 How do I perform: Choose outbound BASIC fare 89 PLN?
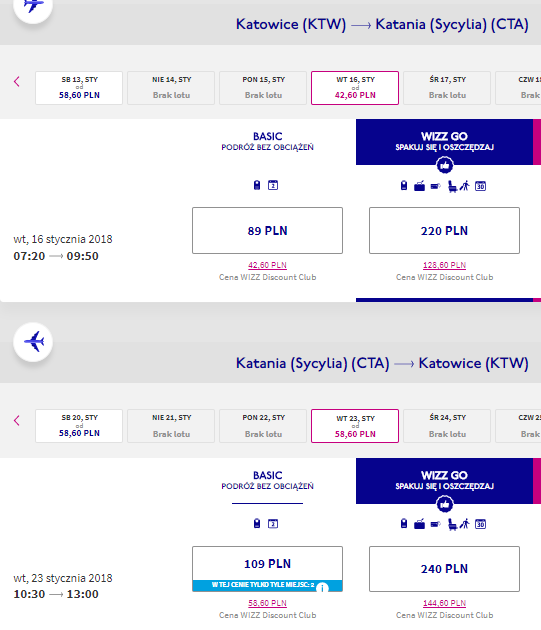coord(267,231)
